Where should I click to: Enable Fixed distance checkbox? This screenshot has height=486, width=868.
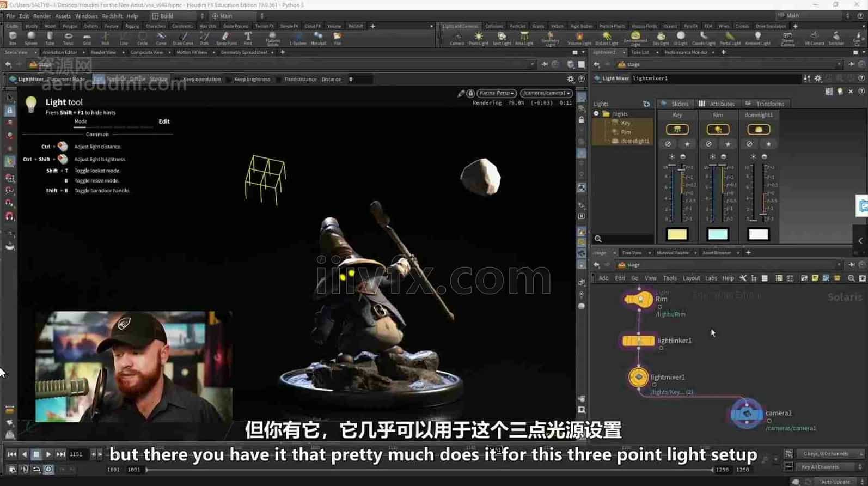tap(278, 80)
